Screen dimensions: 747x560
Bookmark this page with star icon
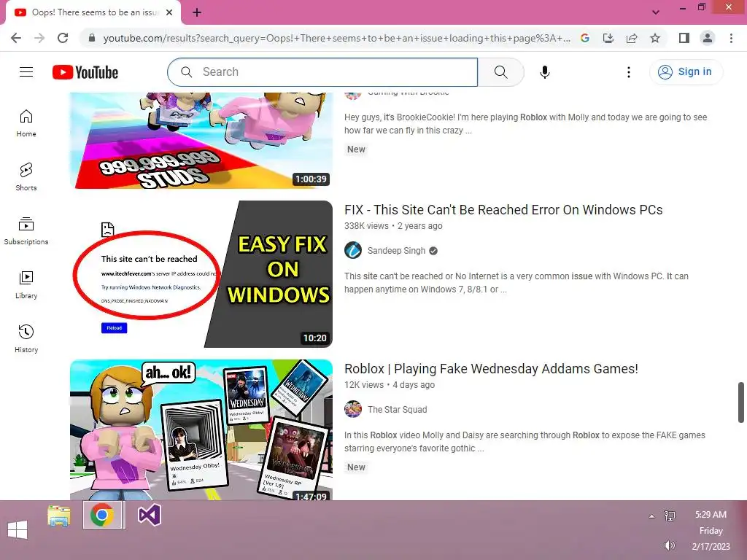click(655, 38)
